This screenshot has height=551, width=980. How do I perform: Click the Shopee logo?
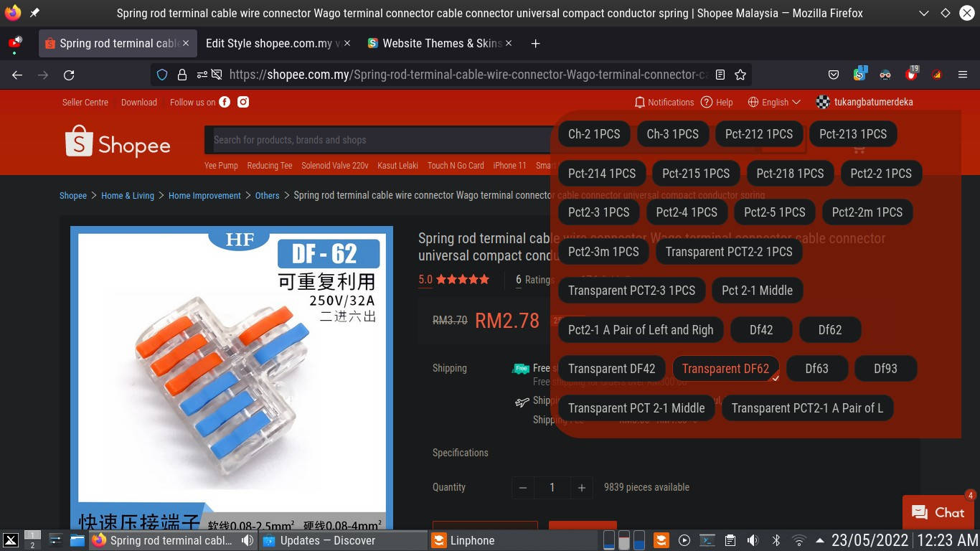(117, 143)
